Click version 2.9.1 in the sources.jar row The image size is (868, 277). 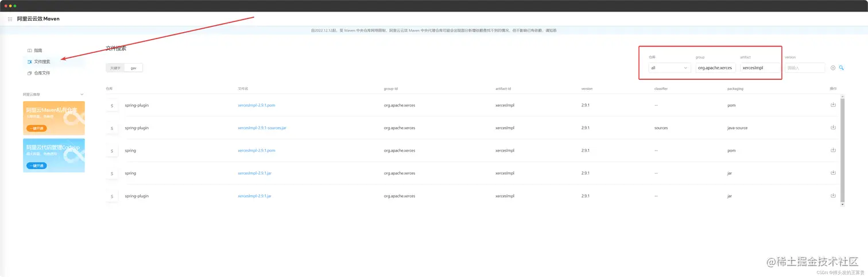click(585, 128)
